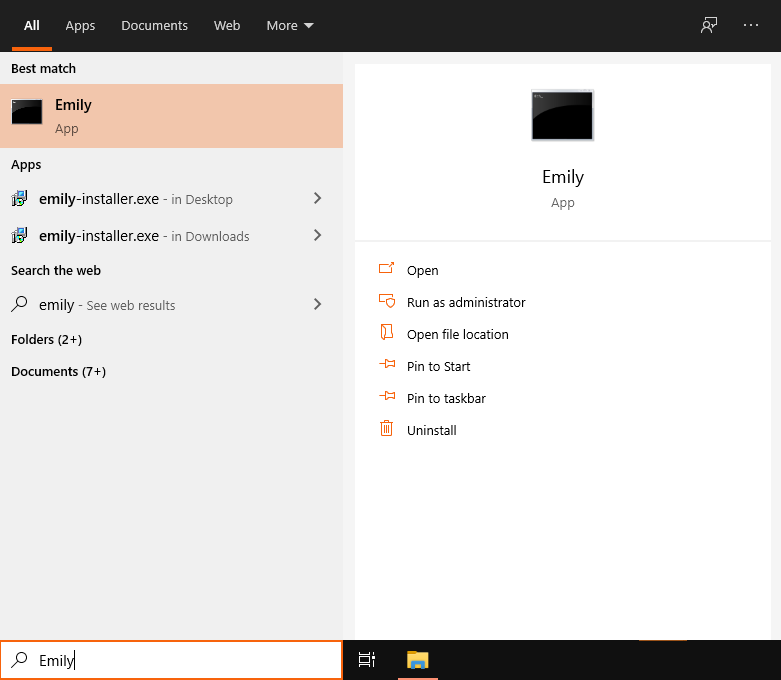The width and height of the screenshot is (781, 680).
Task: Click the large Emily app preview icon
Action: 562,115
